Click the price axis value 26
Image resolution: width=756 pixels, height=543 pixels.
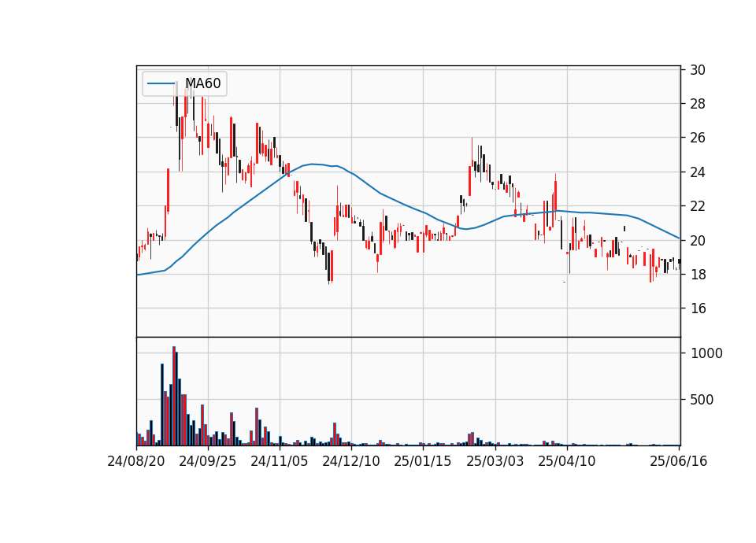click(698, 138)
